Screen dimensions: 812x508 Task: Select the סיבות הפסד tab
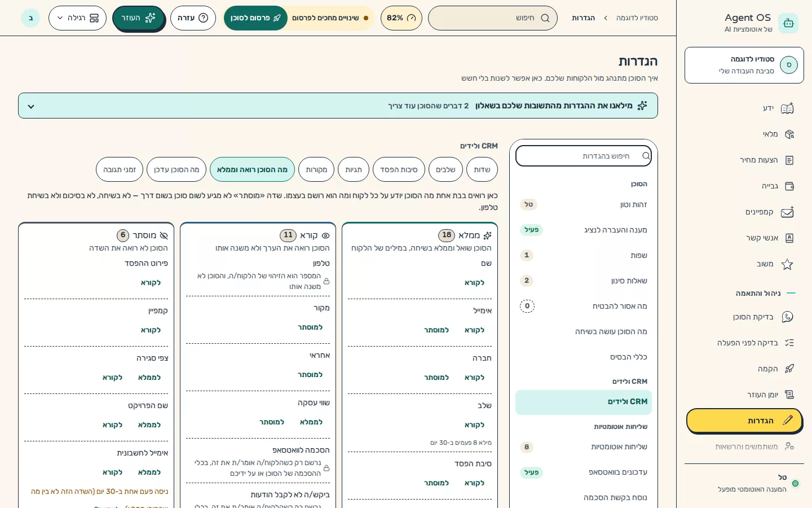pyautogui.click(x=399, y=169)
